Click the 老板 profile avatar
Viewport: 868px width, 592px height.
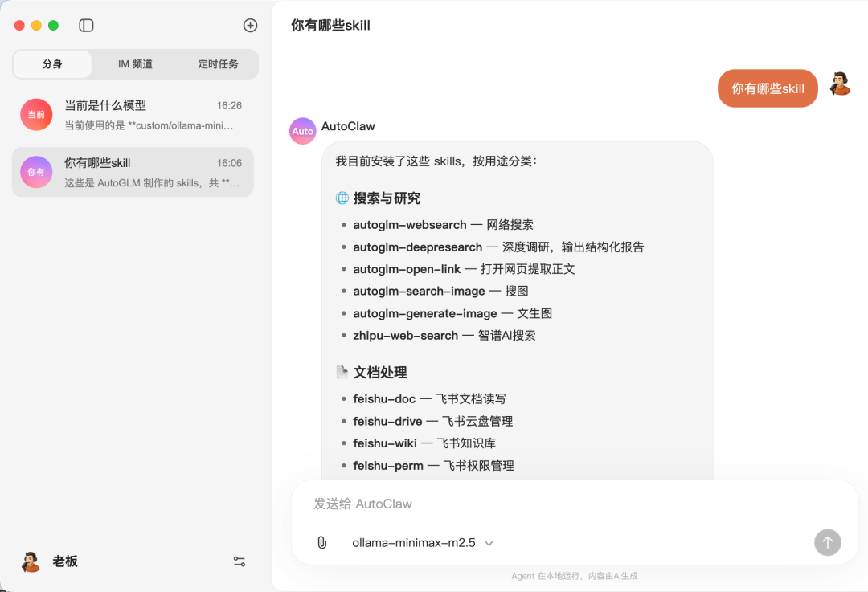tap(31, 561)
